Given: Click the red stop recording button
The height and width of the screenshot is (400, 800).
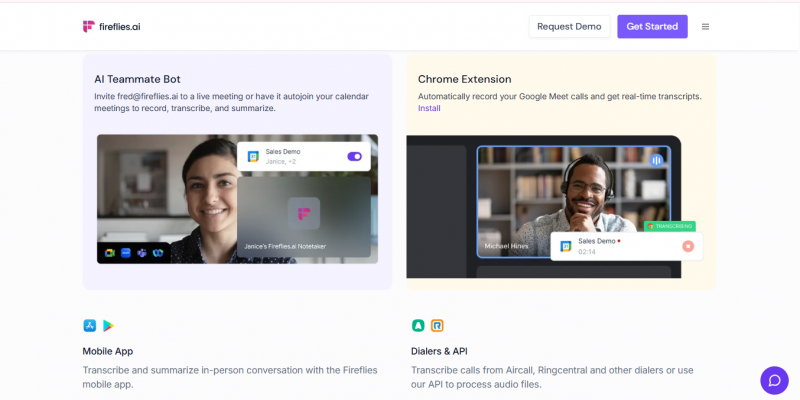Looking at the screenshot, I should (x=688, y=246).
